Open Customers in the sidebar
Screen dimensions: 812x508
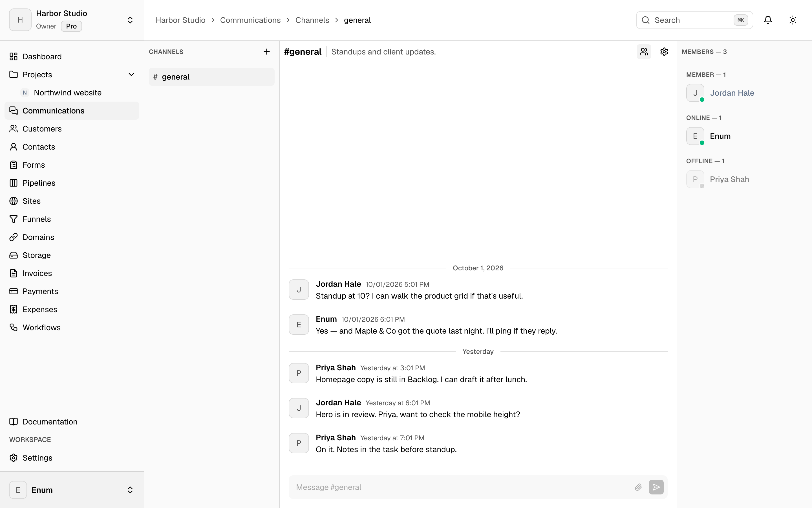click(x=72, y=129)
